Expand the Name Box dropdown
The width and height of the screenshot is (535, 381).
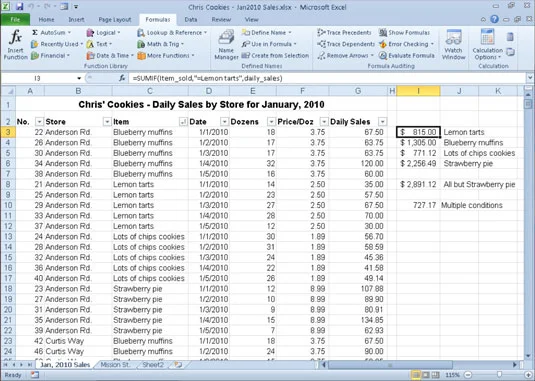pos(79,78)
